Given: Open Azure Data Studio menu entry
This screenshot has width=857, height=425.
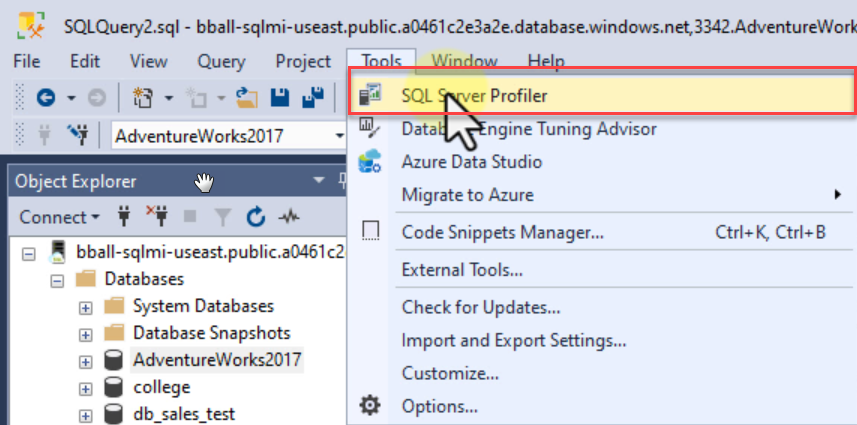Looking at the screenshot, I should (602, 162).
